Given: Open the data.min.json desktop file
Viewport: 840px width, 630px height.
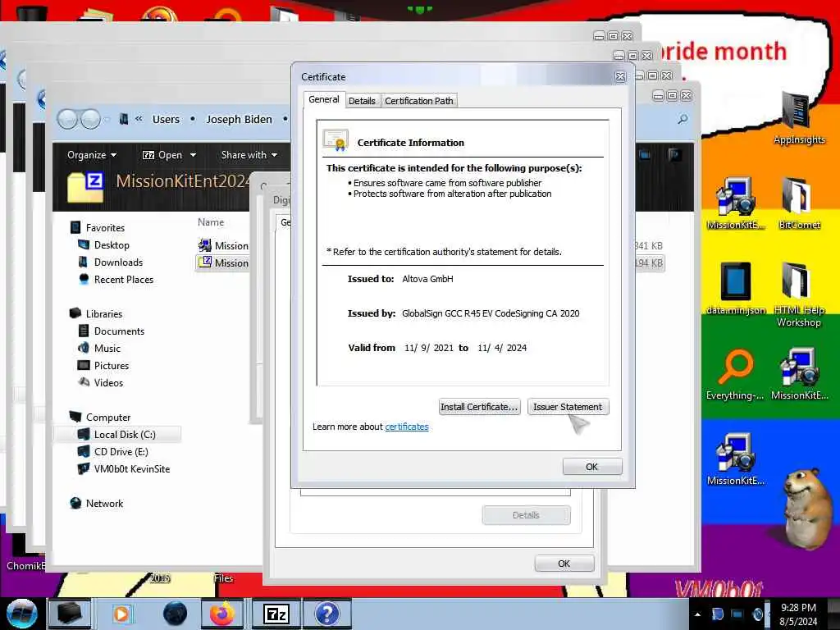Looking at the screenshot, I should point(736,288).
